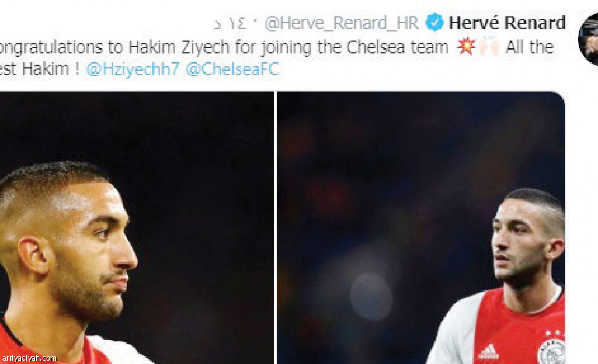The image size is (598, 364).
Task: Click the blue verified badge beside Hervé Renard
Action: (x=434, y=23)
